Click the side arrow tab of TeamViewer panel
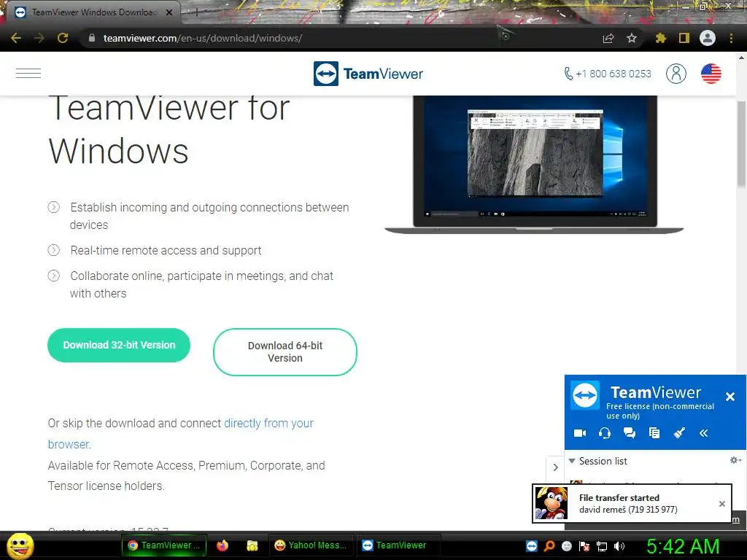Screen dimensions: 747x560 click(555, 467)
